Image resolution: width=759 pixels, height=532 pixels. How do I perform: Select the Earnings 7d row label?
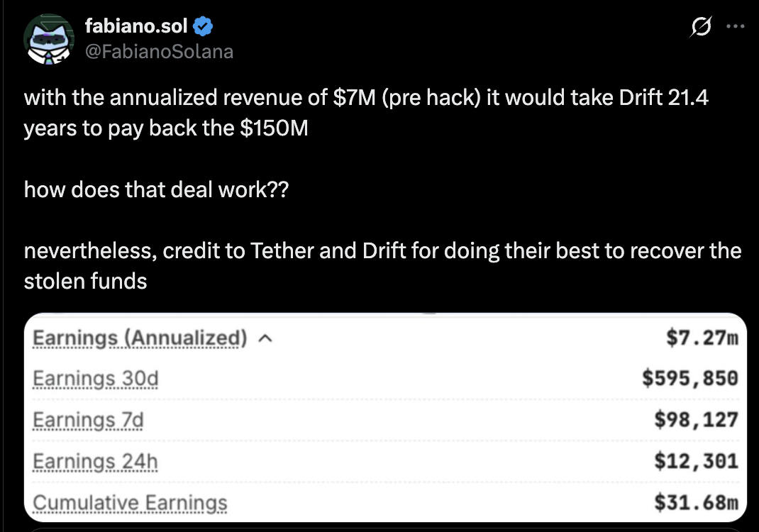[x=88, y=421]
